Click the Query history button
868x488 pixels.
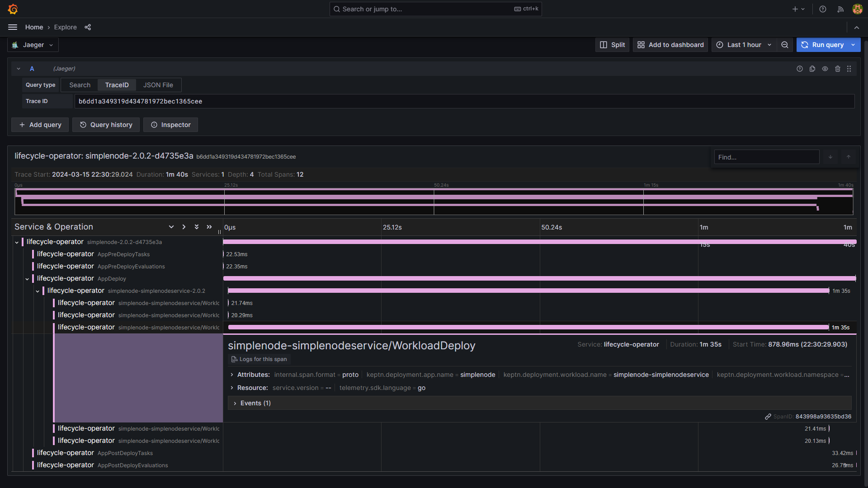pyautogui.click(x=106, y=125)
